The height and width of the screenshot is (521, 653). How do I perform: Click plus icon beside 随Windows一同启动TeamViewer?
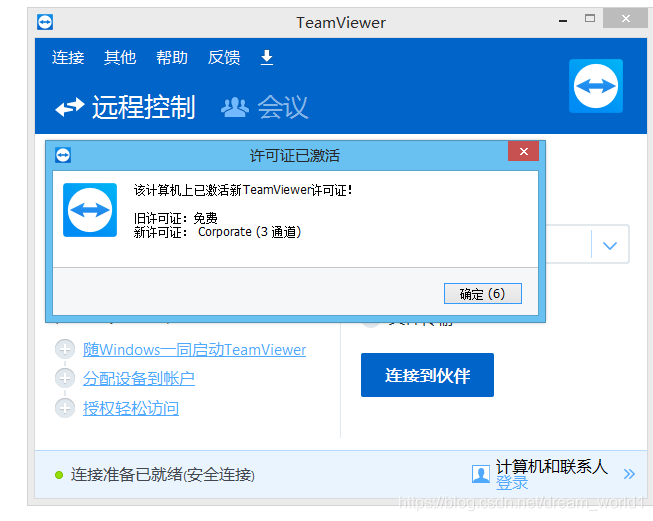65,349
